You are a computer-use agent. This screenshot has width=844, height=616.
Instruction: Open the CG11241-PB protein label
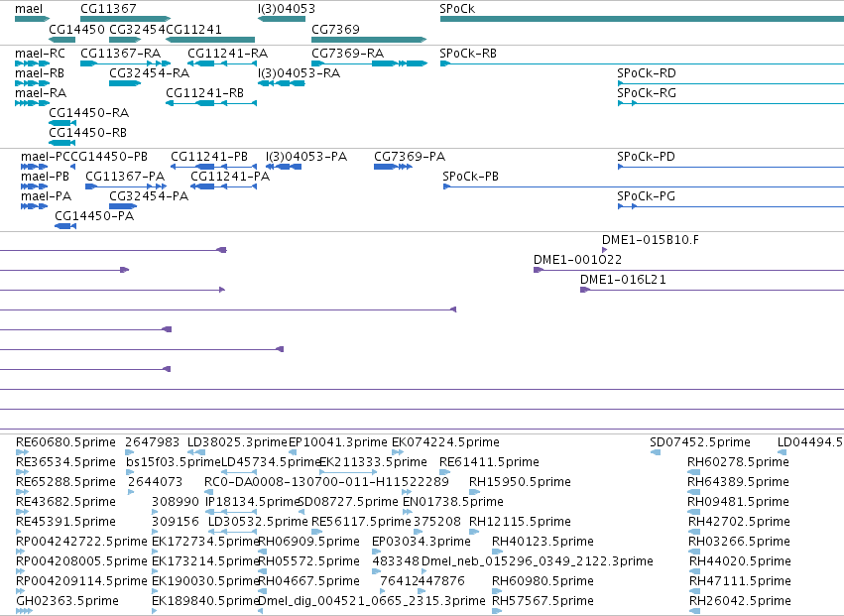click(209, 157)
